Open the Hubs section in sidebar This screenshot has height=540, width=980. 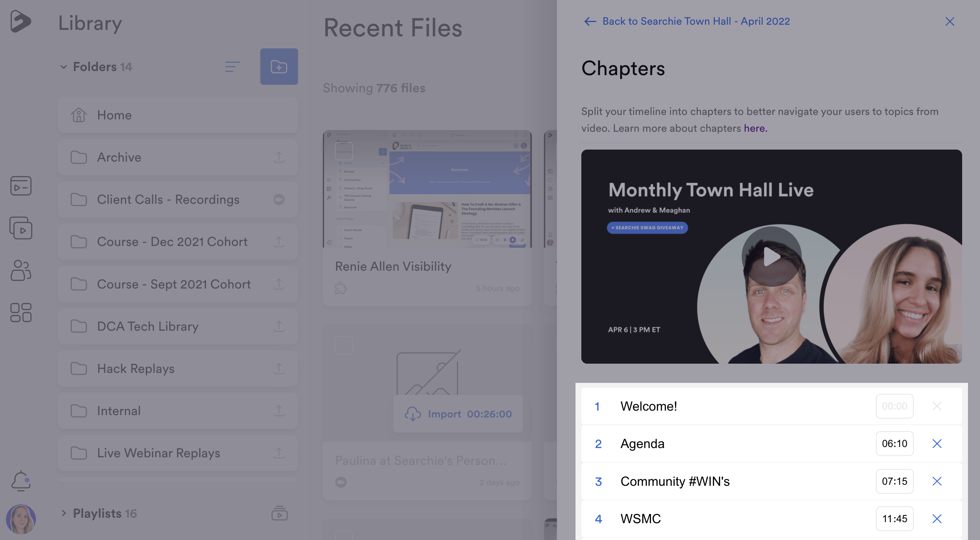click(x=21, y=186)
